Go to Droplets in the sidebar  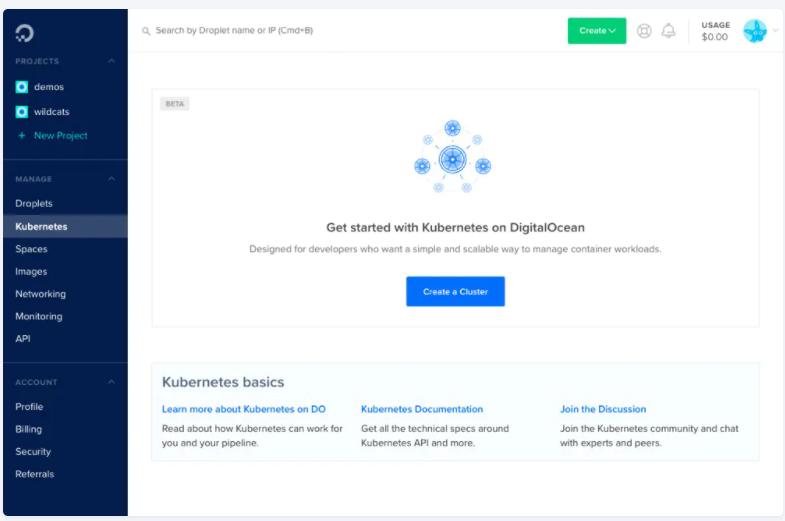[x=34, y=204]
